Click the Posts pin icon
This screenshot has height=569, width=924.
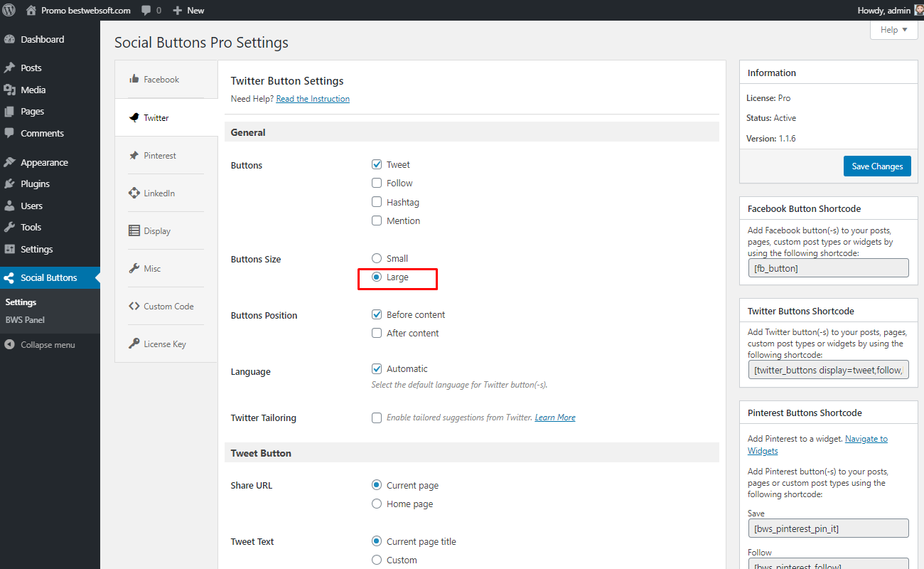9,68
